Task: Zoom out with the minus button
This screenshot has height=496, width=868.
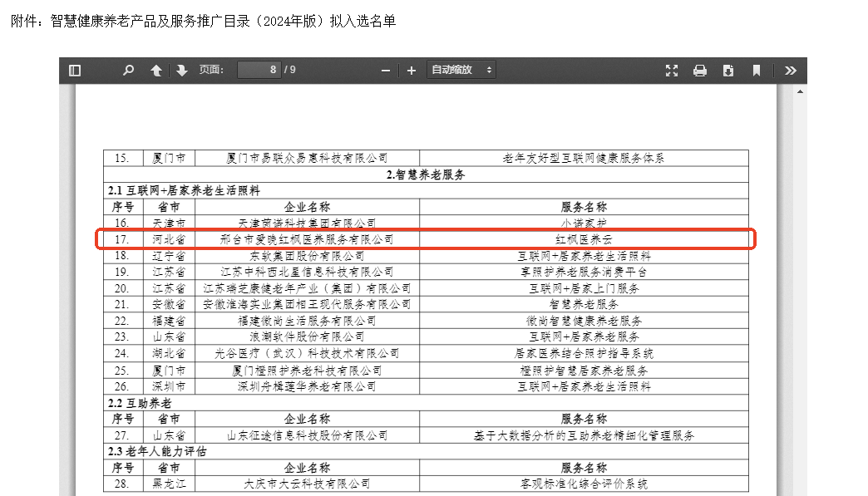Action: (386, 71)
